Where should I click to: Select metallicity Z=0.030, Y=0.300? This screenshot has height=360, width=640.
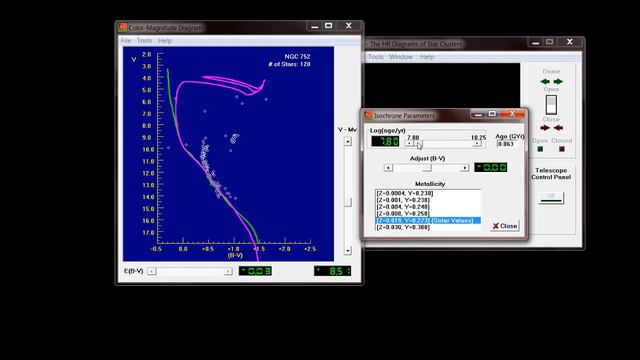pyautogui.click(x=427, y=227)
